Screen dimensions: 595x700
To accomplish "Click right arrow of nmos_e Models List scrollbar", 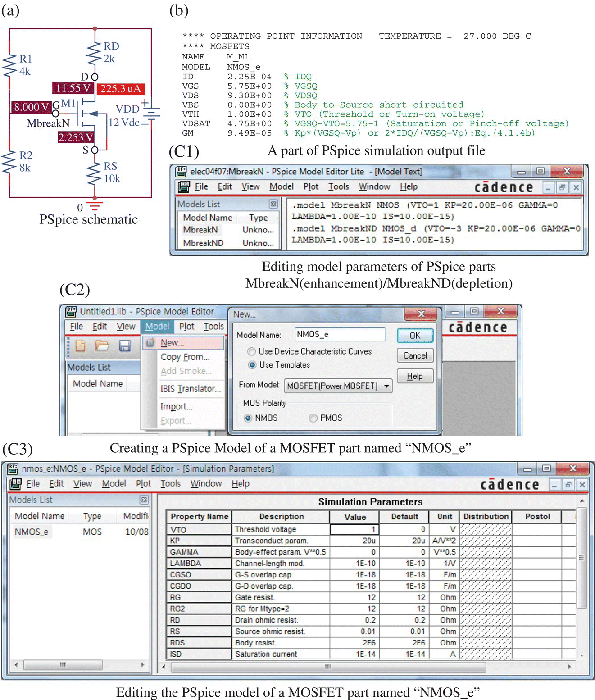I will coord(143,665).
